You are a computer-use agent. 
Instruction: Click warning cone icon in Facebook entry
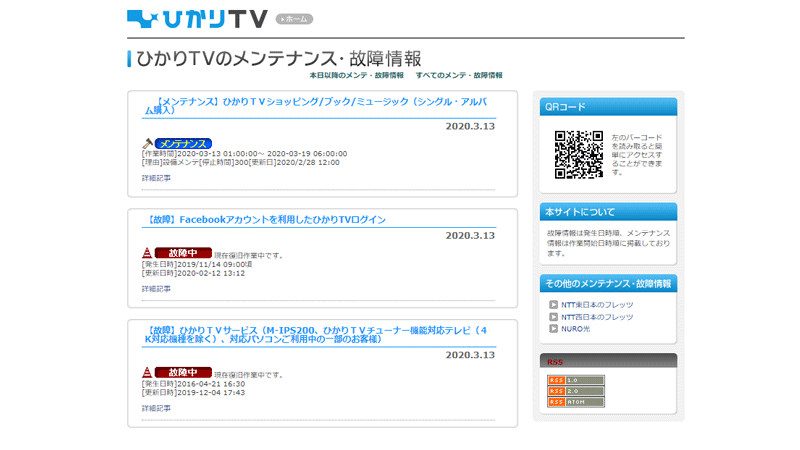[147, 253]
